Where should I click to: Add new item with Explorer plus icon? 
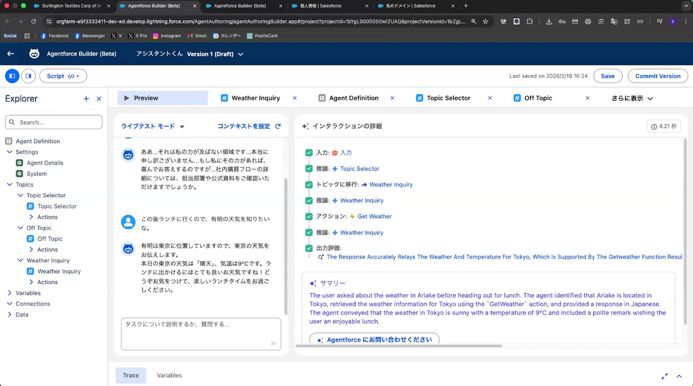coord(86,99)
